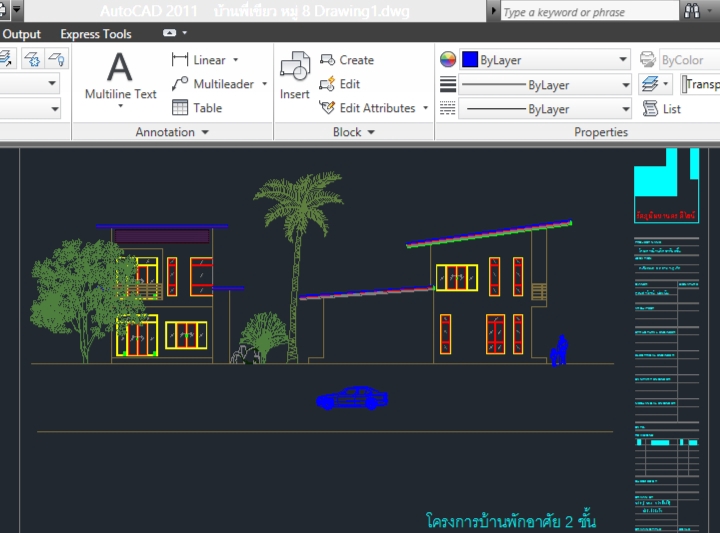This screenshot has height=533, width=720.
Task: Switch to the Output ribbon tab
Action: coord(21,34)
